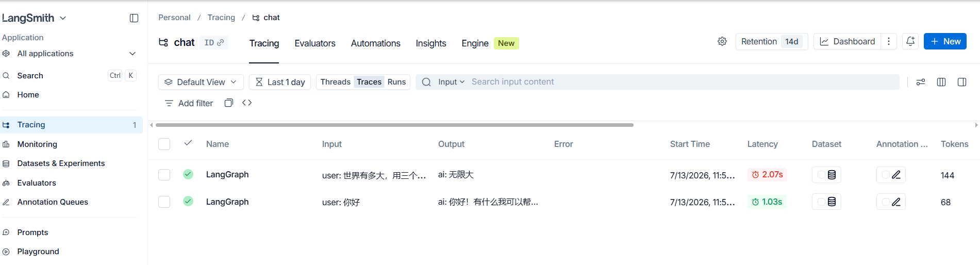Go to Tracing in the sidebar
Screen dimensions: 980x265
click(x=71, y=125)
